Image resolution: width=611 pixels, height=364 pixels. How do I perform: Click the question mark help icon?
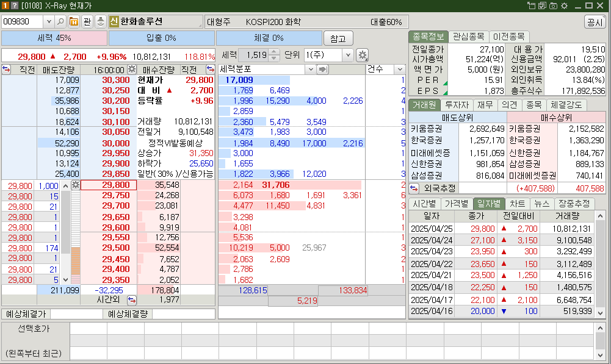tap(15, 5)
